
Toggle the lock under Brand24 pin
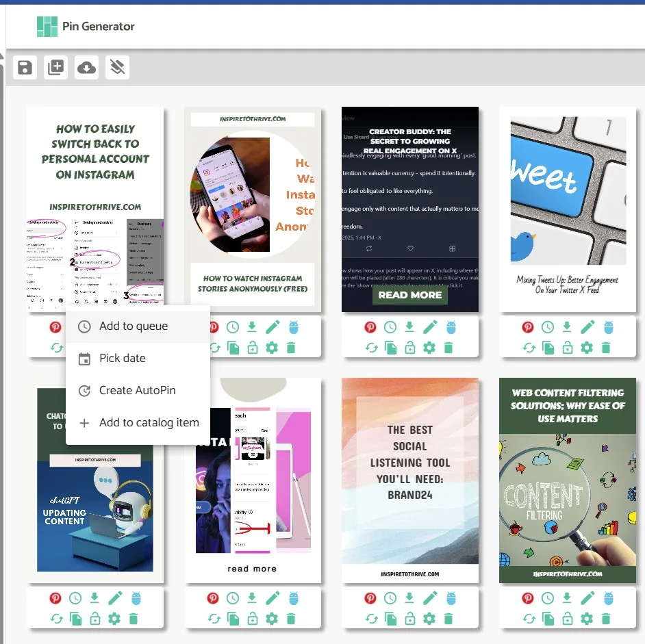(410, 619)
